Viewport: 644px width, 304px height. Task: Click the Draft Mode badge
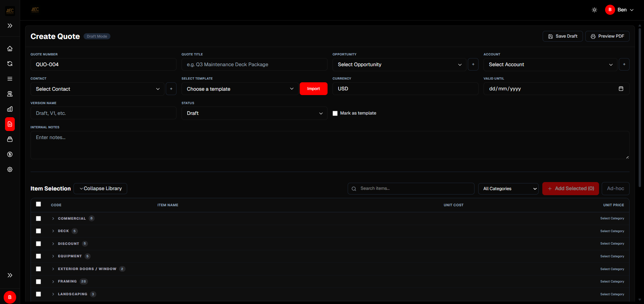pyautogui.click(x=97, y=37)
